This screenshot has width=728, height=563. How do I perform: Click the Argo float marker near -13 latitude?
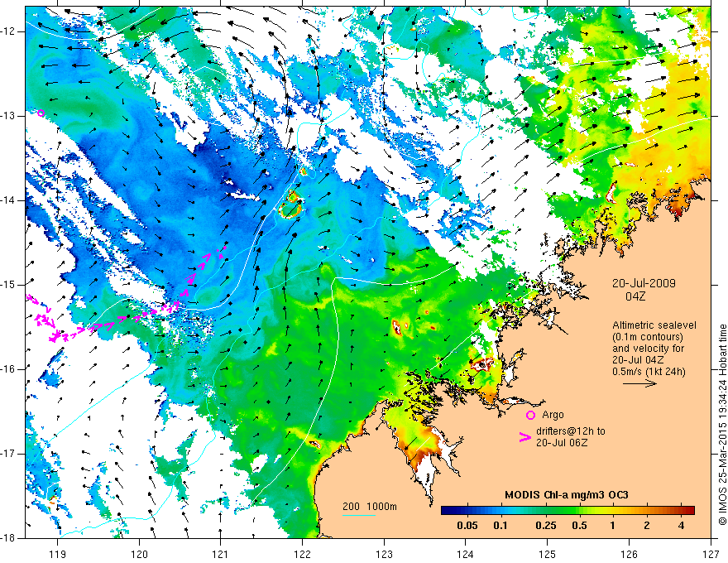click(41, 113)
